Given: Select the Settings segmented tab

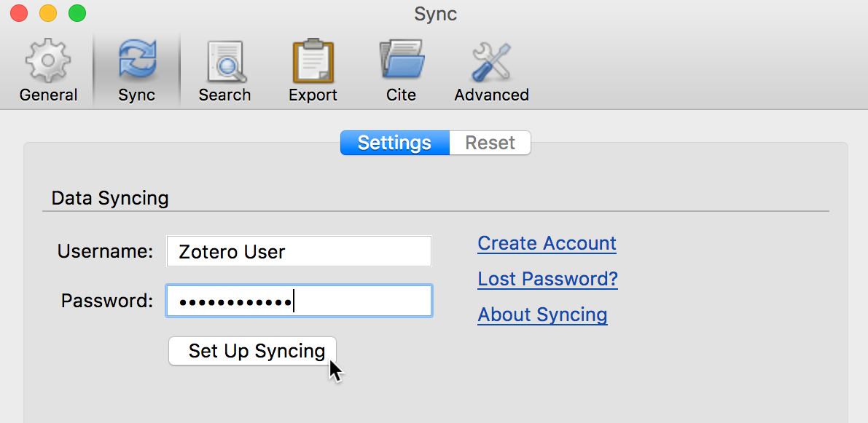Looking at the screenshot, I should [x=395, y=143].
